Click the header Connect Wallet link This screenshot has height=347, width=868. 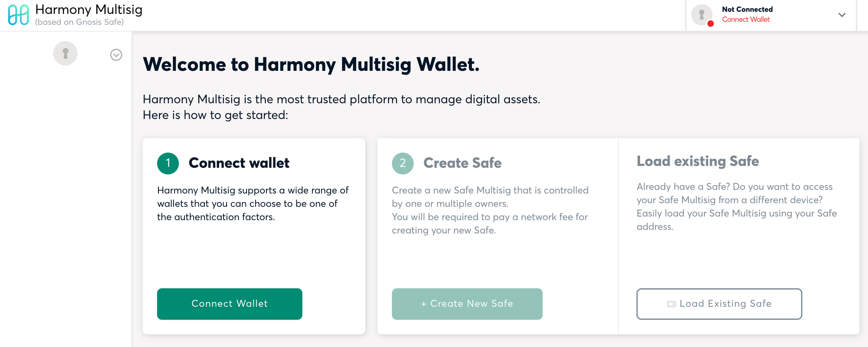pyautogui.click(x=746, y=20)
